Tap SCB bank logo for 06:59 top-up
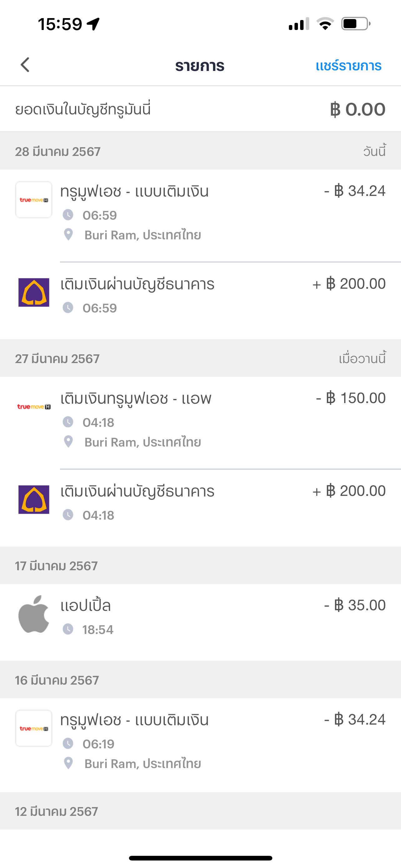 pyautogui.click(x=34, y=292)
